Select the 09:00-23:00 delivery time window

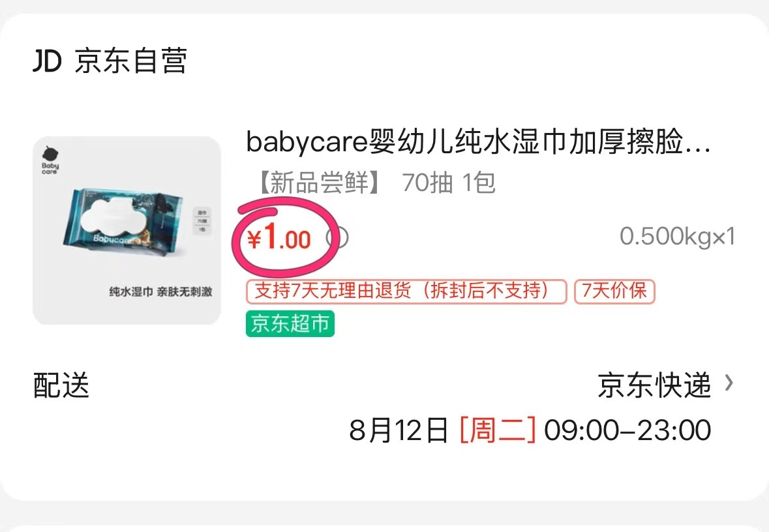point(627,430)
